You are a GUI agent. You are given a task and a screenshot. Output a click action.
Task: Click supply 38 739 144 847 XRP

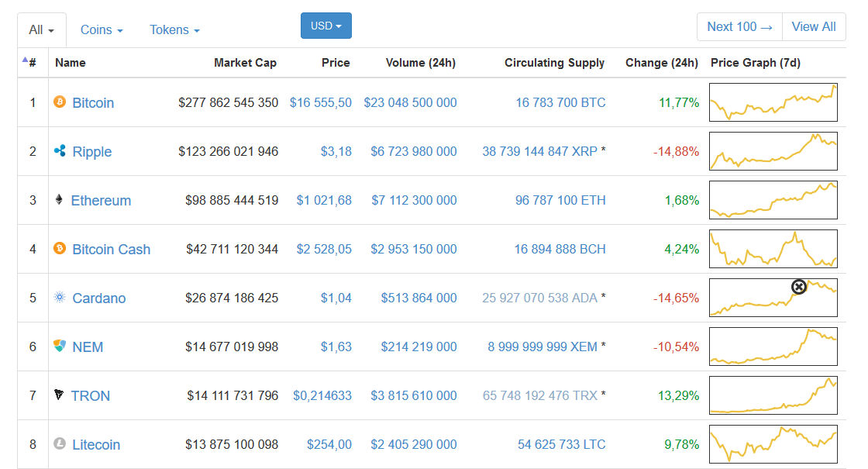539,151
